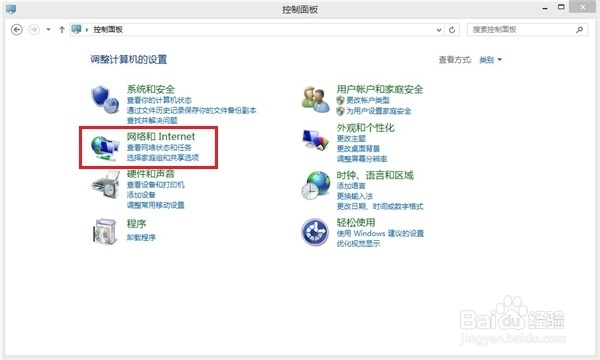The width and height of the screenshot is (600, 360).
Task: Open the 程序 category link
Action: [136, 224]
